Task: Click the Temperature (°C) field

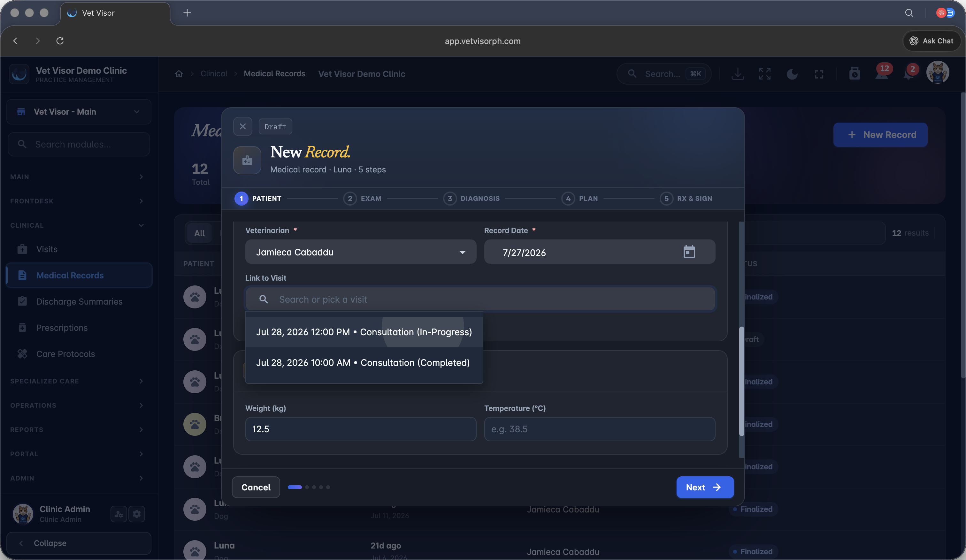Action: tap(600, 428)
